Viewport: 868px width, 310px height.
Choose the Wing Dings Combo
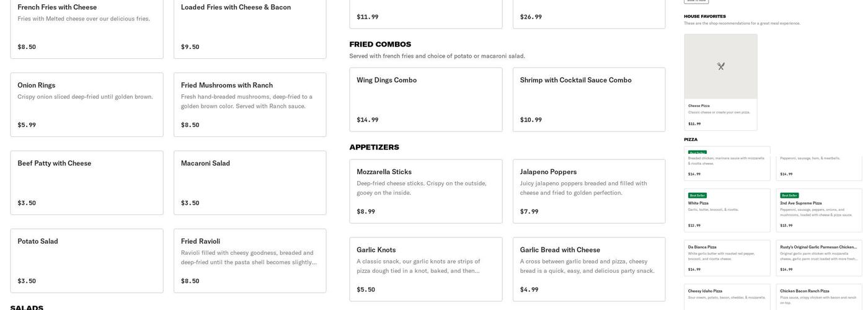(x=426, y=99)
